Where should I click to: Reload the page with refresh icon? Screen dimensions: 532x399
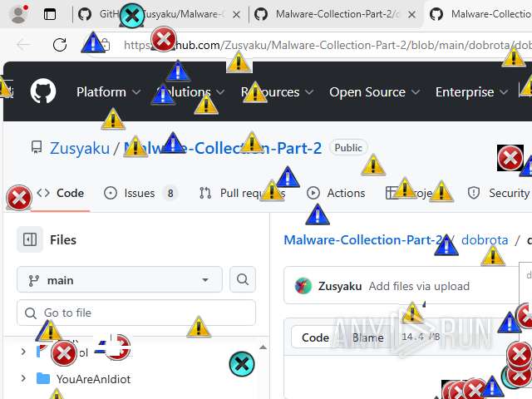pyautogui.click(x=60, y=45)
